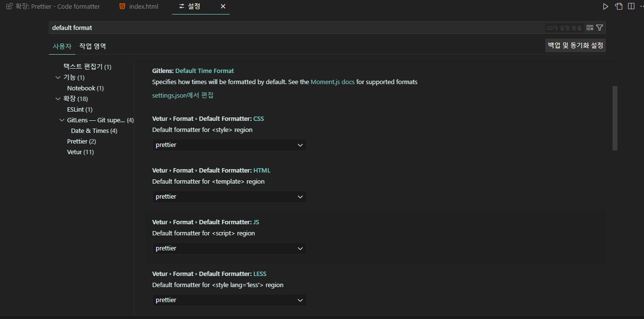Close the 설정 tab
Image resolution: width=644 pixels, height=319 pixels.
click(223, 6)
